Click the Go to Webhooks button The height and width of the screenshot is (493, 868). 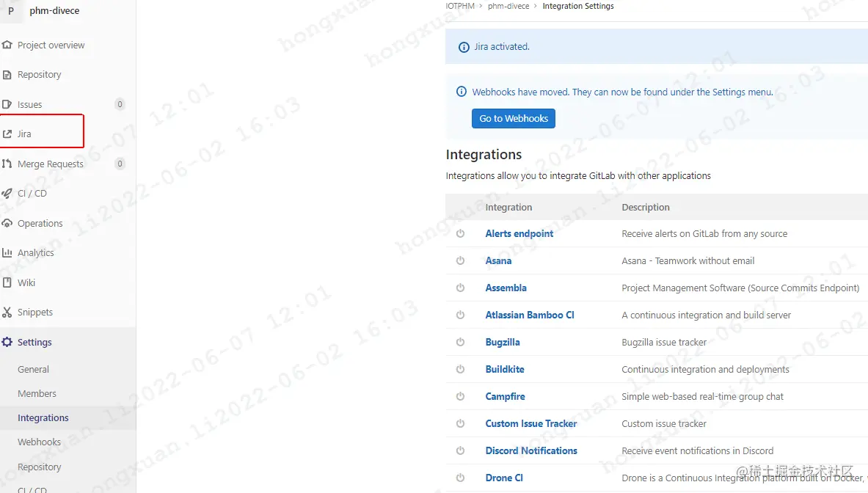coord(513,118)
